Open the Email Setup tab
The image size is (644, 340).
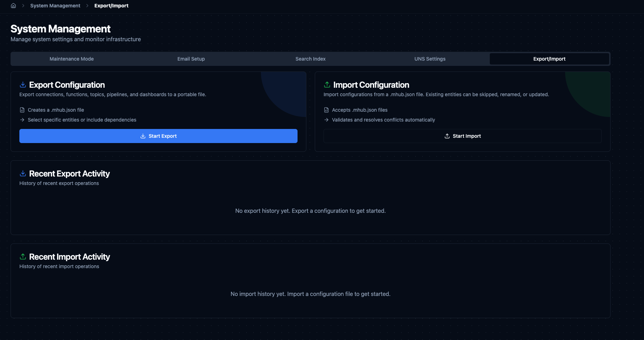click(191, 59)
